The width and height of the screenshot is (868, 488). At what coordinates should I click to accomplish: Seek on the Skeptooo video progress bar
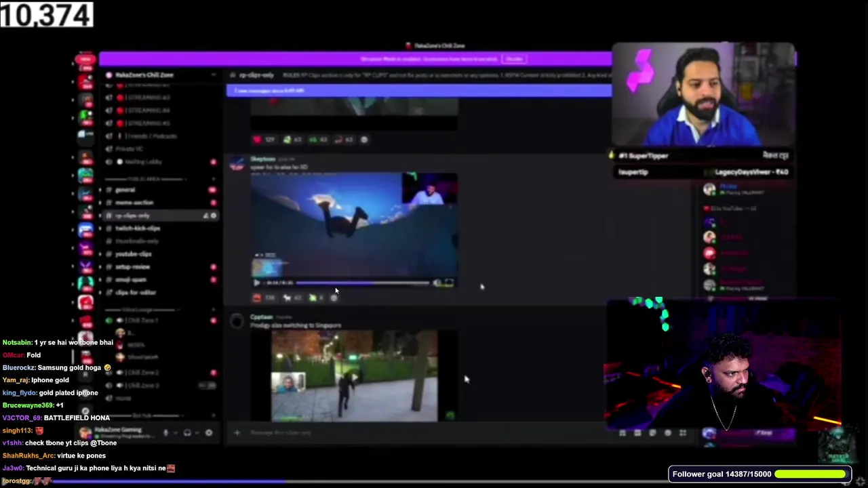363,283
